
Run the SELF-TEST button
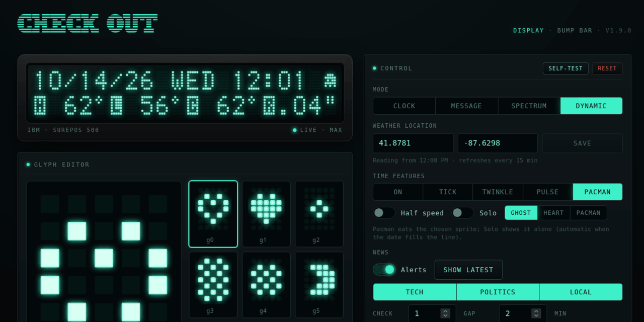coord(566,68)
